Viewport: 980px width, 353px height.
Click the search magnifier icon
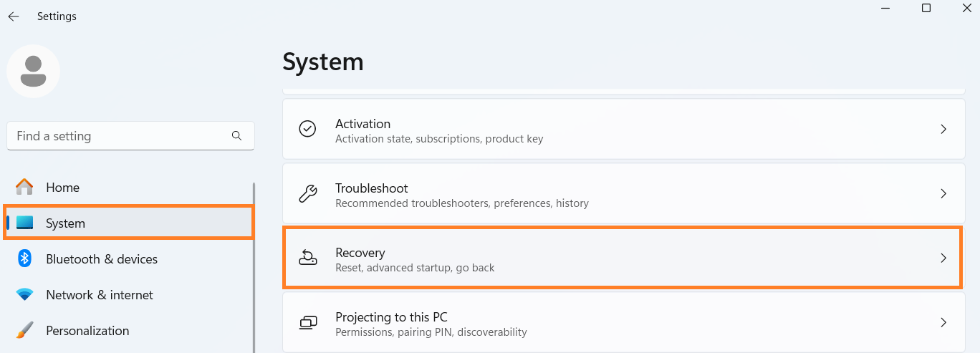(x=237, y=135)
